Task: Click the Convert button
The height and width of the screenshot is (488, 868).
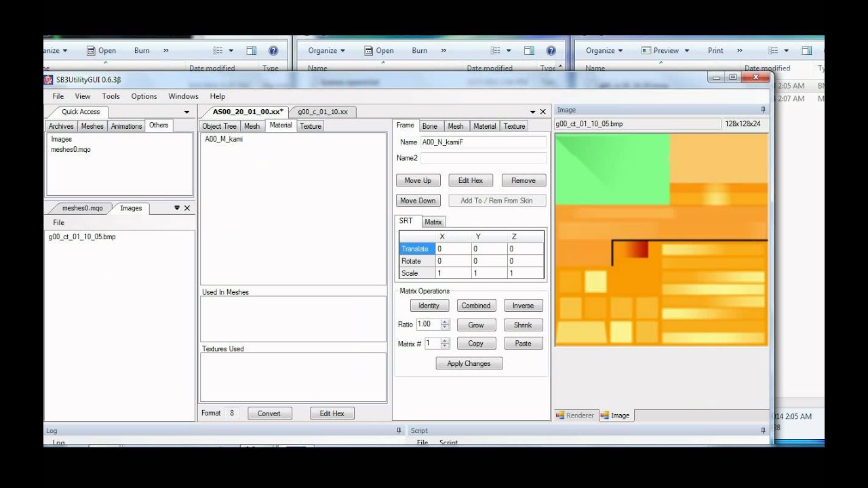Action: (269, 413)
